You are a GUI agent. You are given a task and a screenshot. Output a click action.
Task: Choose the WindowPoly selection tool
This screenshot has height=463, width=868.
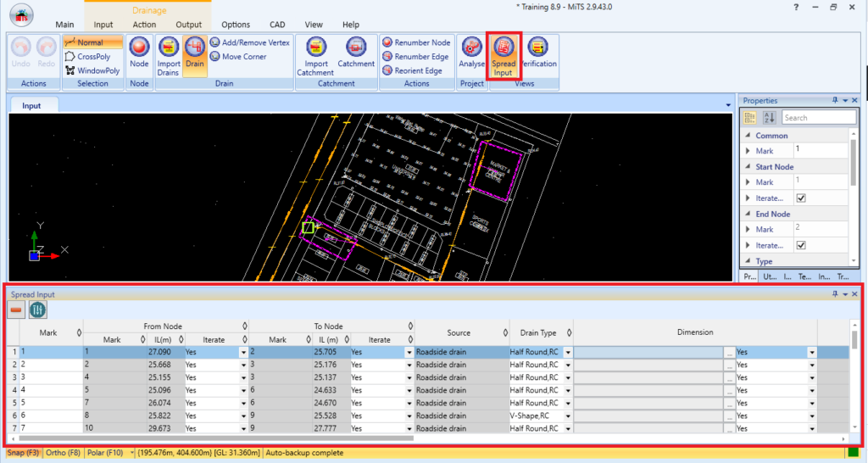click(92, 70)
